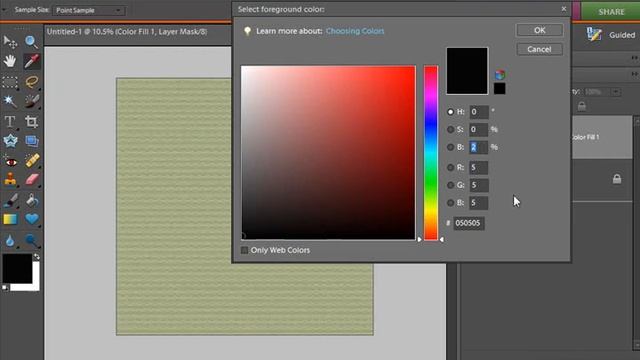Select the H hue radio button
Screen dimensions: 640x360
click(x=450, y=112)
